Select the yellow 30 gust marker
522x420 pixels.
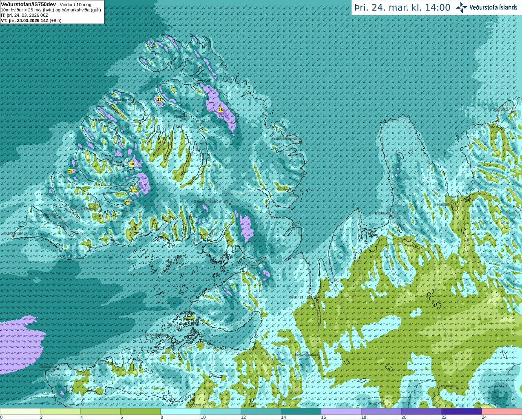coord(132,164)
